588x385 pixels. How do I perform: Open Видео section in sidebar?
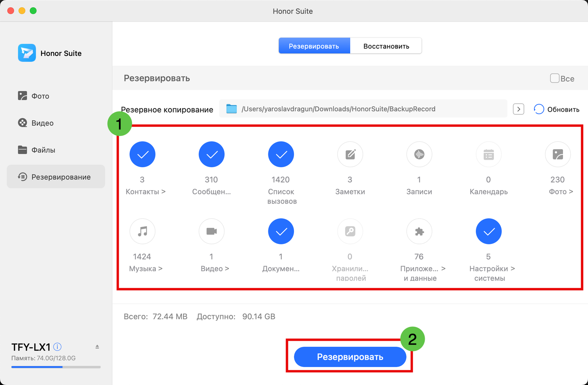point(56,123)
